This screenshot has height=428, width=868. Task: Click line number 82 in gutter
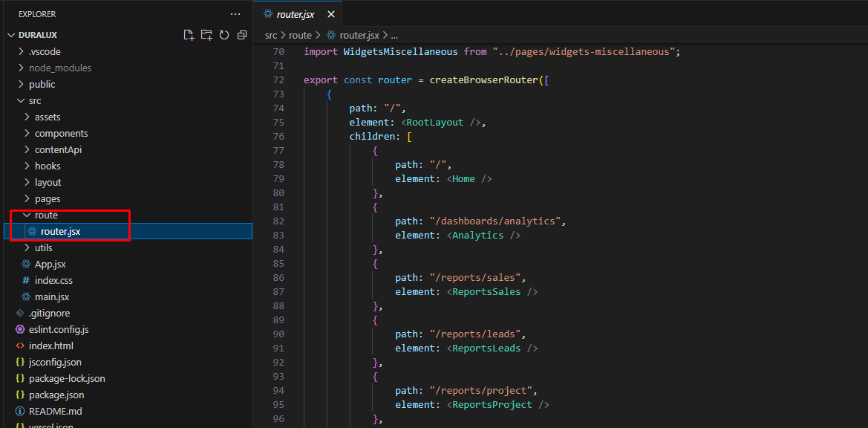tap(278, 221)
